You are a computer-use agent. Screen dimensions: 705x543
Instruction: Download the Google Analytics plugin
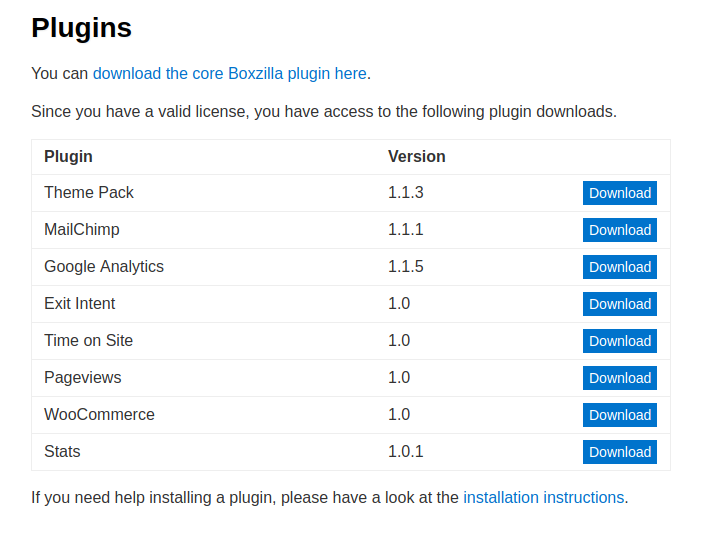tap(620, 267)
